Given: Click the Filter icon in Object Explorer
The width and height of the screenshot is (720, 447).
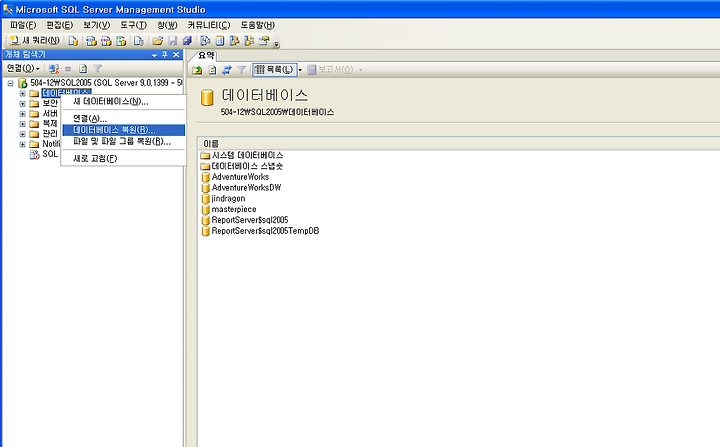Looking at the screenshot, I should 97,69.
